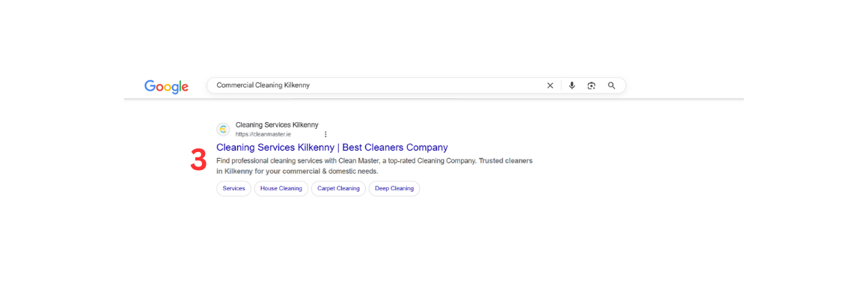Start voice search with microphone icon
868x281 pixels.
(572, 85)
